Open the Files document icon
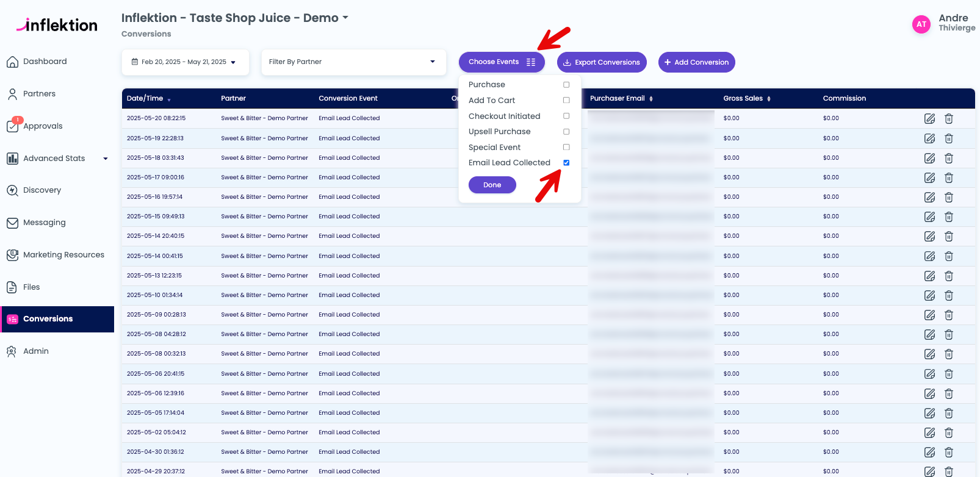 click(12, 287)
